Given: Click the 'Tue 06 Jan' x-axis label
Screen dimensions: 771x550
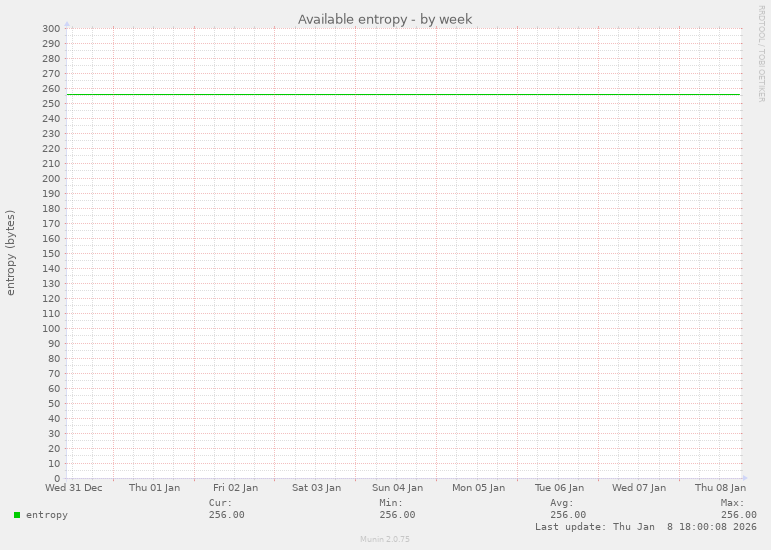Looking at the screenshot, I should [x=559, y=488].
